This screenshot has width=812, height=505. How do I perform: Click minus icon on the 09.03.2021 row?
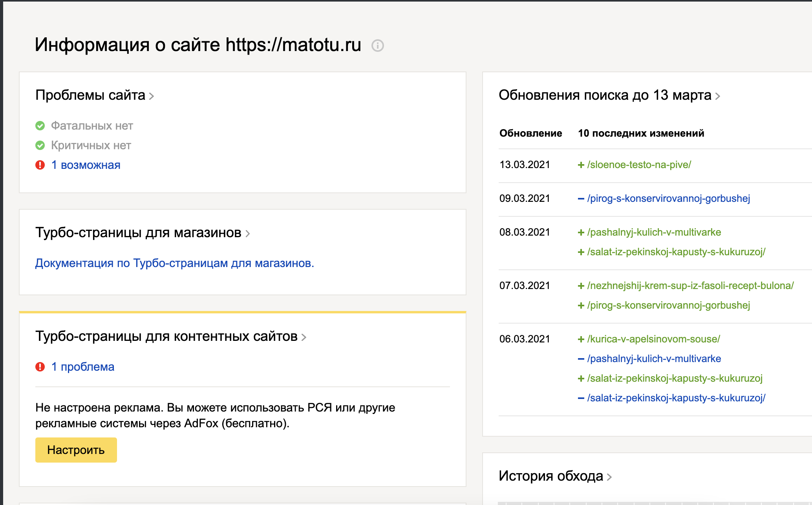(x=581, y=199)
